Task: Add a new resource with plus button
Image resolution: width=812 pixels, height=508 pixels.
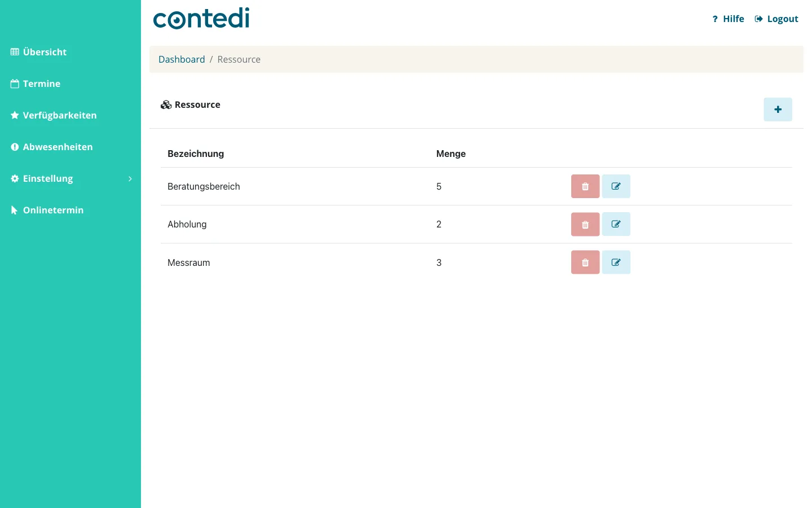Action: [x=778, y=110]
